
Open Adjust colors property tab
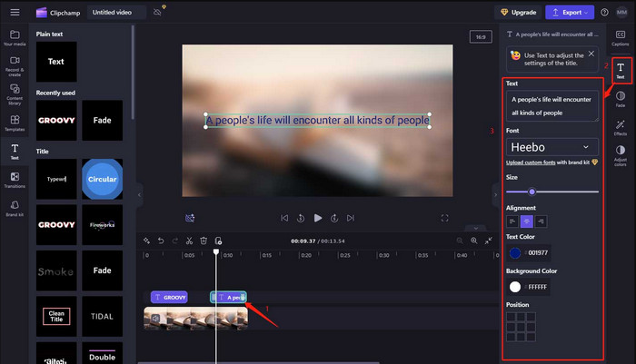(621, 155)
